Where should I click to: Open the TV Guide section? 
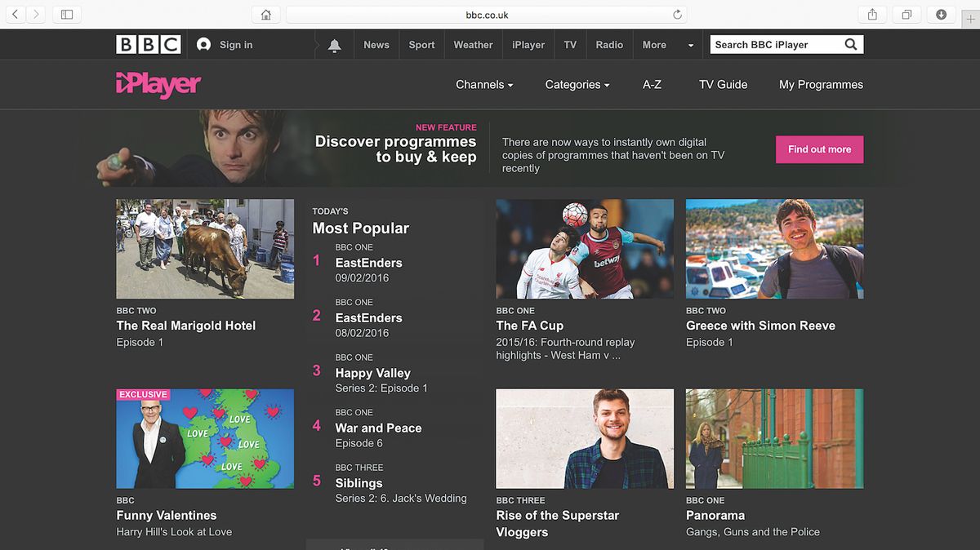pyautogui.click(x=723, y=84)
